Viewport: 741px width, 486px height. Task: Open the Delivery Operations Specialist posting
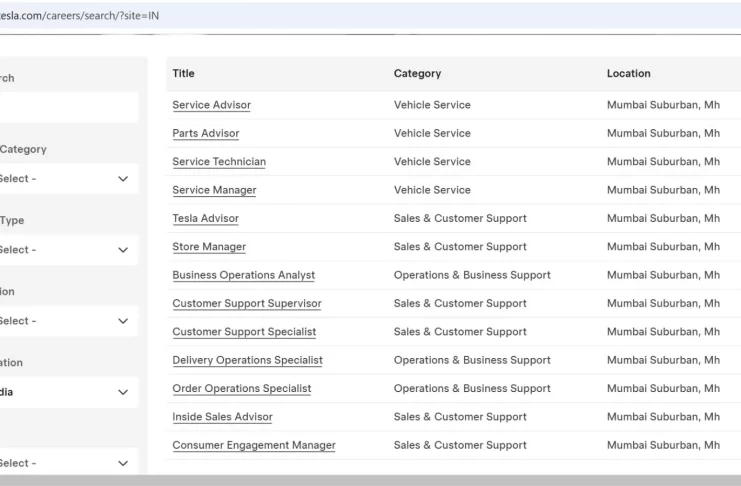tap(247, 360)
